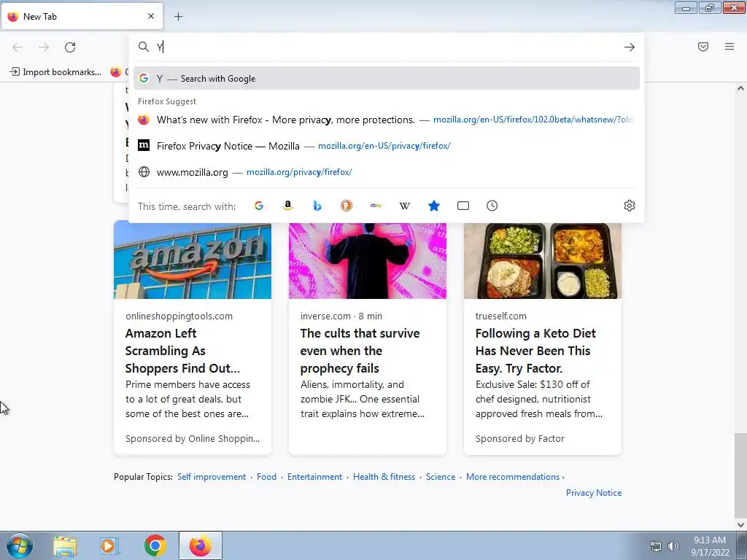
Task: Open the Health & fitness topic
Action: pyautogui.click(x=384, y=477)
